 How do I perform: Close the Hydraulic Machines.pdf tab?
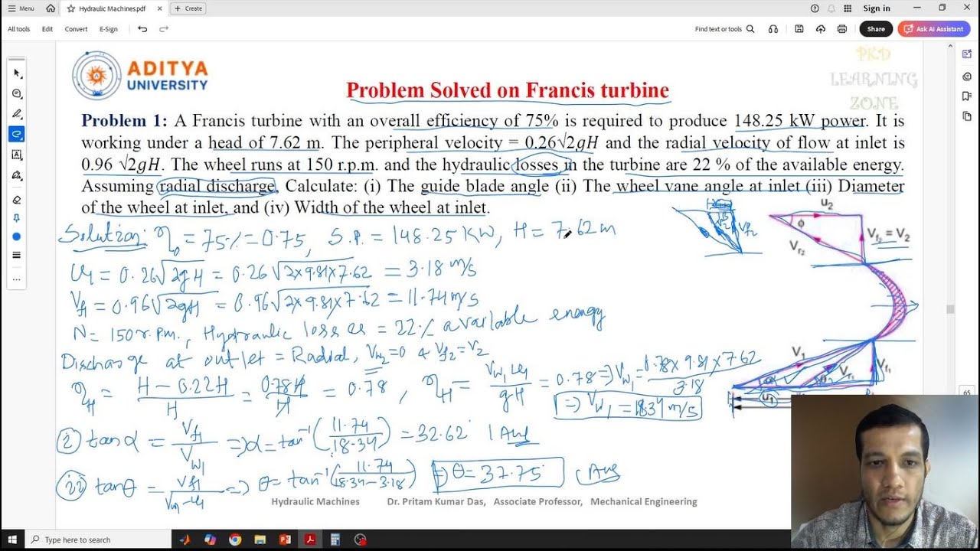[x=160, y=8]
